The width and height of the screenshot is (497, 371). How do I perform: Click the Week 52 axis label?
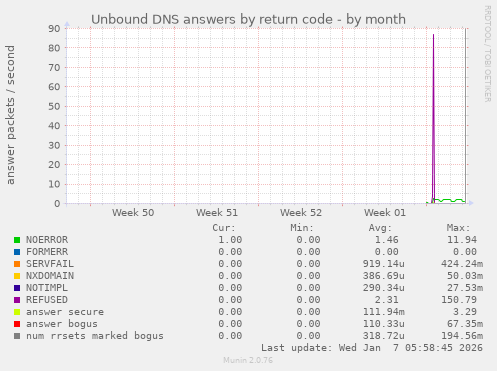coord(301,213)
